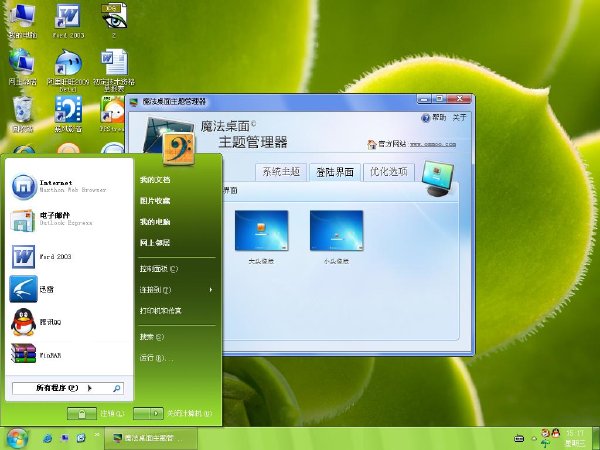Image resolution: width=600 pixels, height=450 pixels.
Task: Click the Shut Down (关闭计算机) button
Action: [x=148, y=414]
